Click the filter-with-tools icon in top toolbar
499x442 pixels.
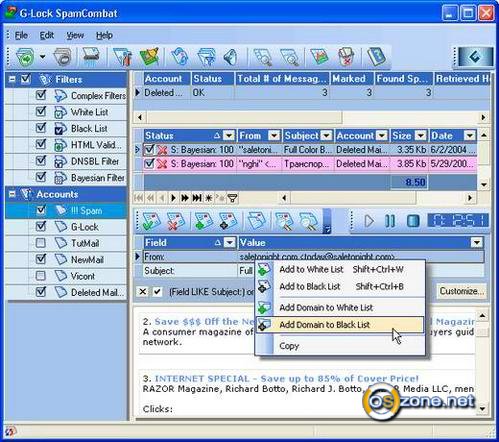point(122,57)
